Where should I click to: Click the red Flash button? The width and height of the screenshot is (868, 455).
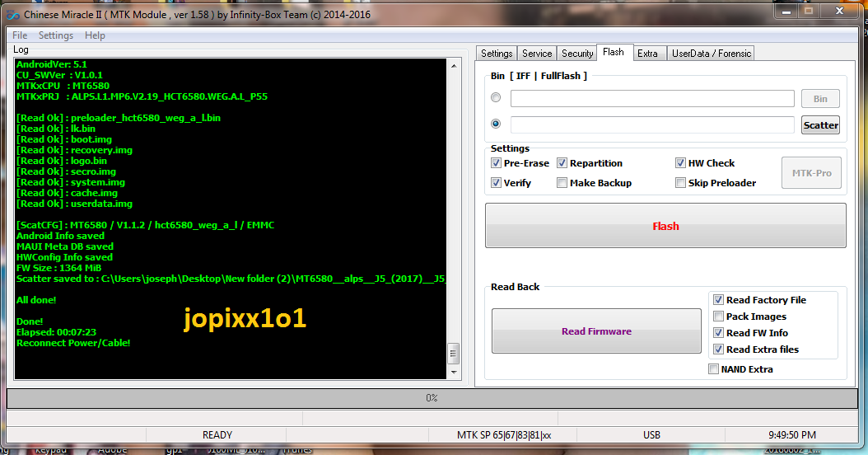pos(665,226)
